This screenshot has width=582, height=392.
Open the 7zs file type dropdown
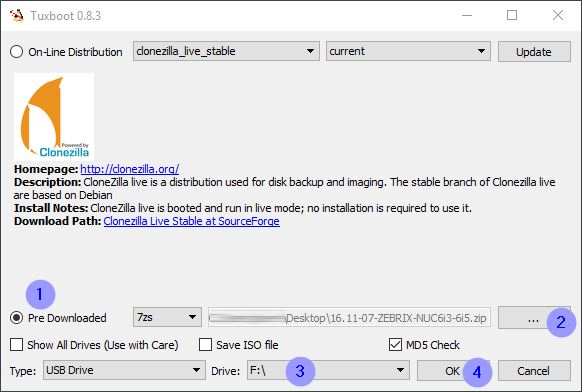[x=167, y=317]
